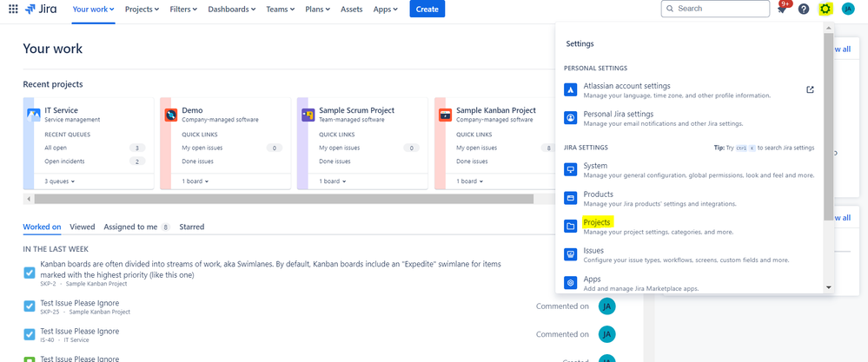The width and height of the screenshot is (868, 362).
Task: Click the blue Create button
Action: 427,9
